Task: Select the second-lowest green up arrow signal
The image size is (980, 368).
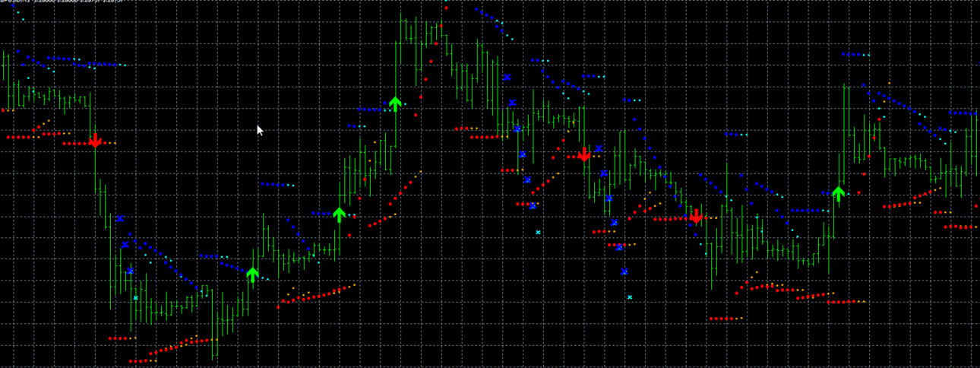Action: tap(340, 214)
